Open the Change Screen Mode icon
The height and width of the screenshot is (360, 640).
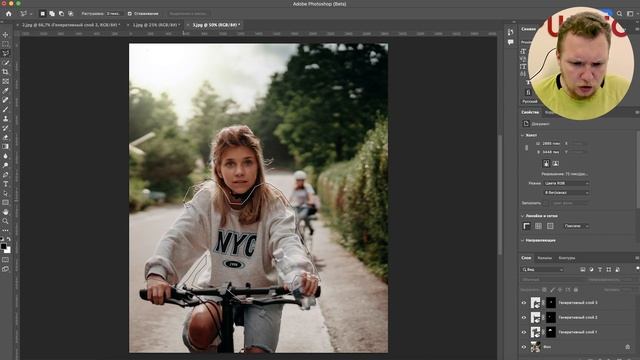(x=5, y=269)
